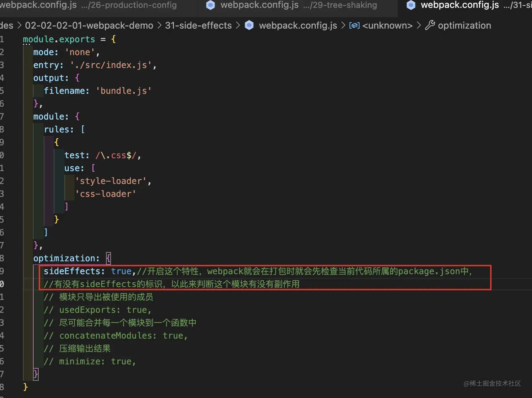The height and width of the screenshot is (398, 532).
Task: Click the test: /\.css$/ regex line
Action: pos(103,155)
